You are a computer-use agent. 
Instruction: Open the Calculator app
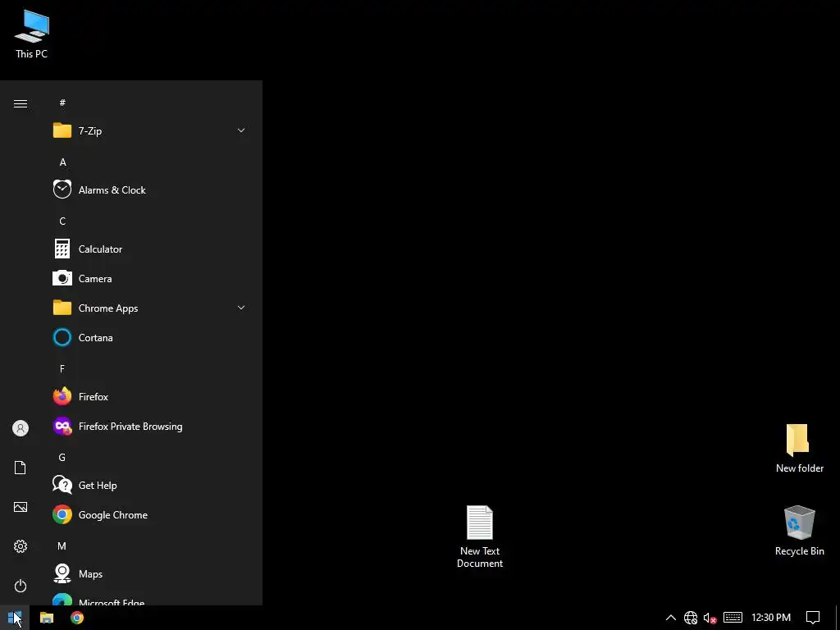(x=150, y=249)
